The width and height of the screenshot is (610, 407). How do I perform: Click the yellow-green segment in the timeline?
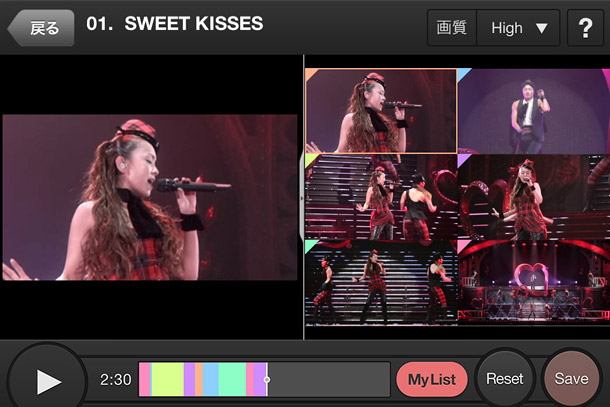coord(167,380)
